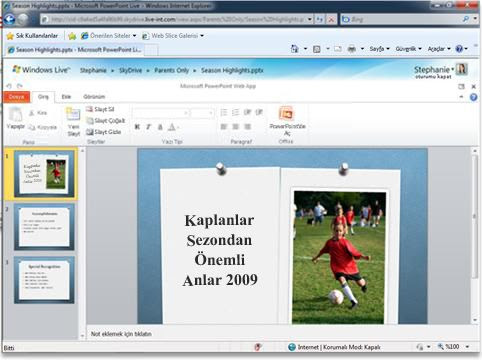
Task: Toggle underline text formatting
Action: pos(160,127)
